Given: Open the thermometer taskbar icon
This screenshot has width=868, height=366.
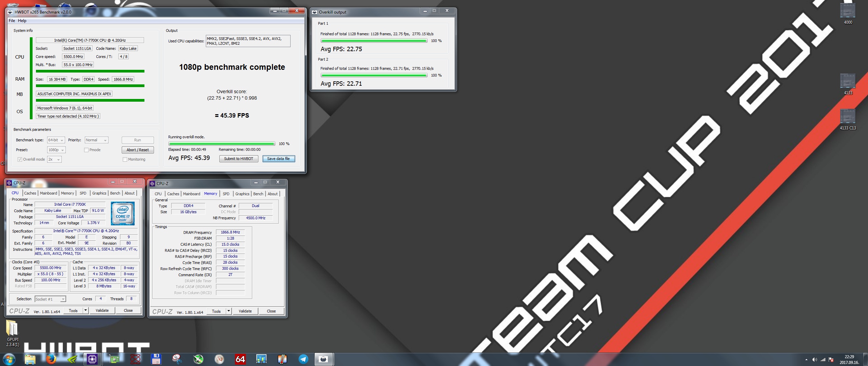Looking at the screenshot, I should coord(282,359).
